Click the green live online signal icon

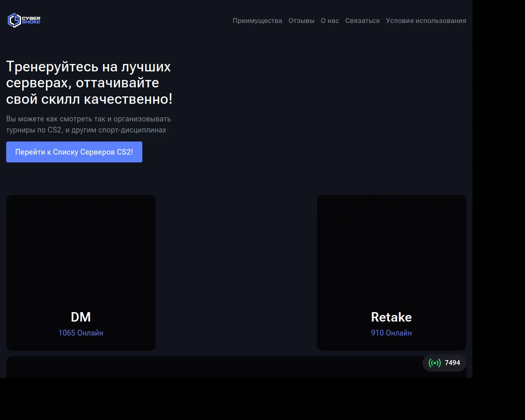click(x=435, y=363)
